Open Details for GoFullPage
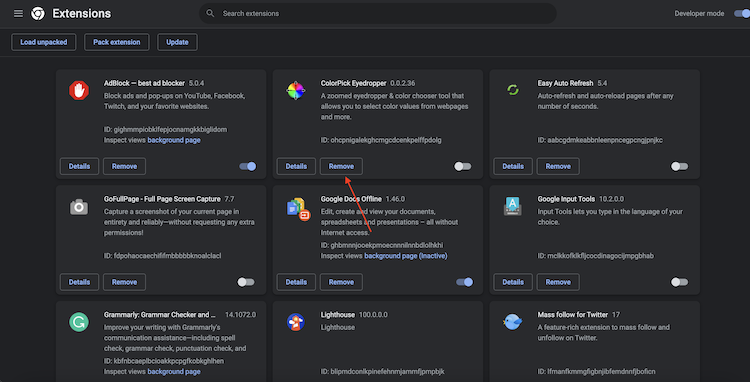Viewport: 750px width, 382px height. tap(79, 282)
